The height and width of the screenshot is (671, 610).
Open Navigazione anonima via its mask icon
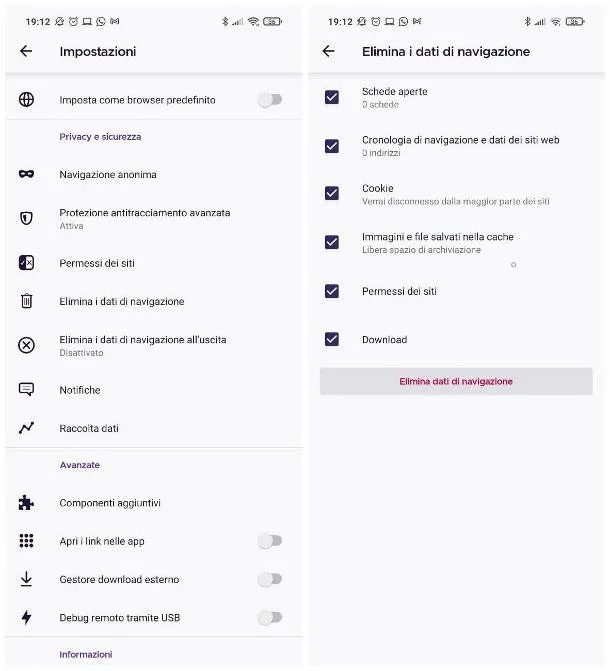click(27, 174)
